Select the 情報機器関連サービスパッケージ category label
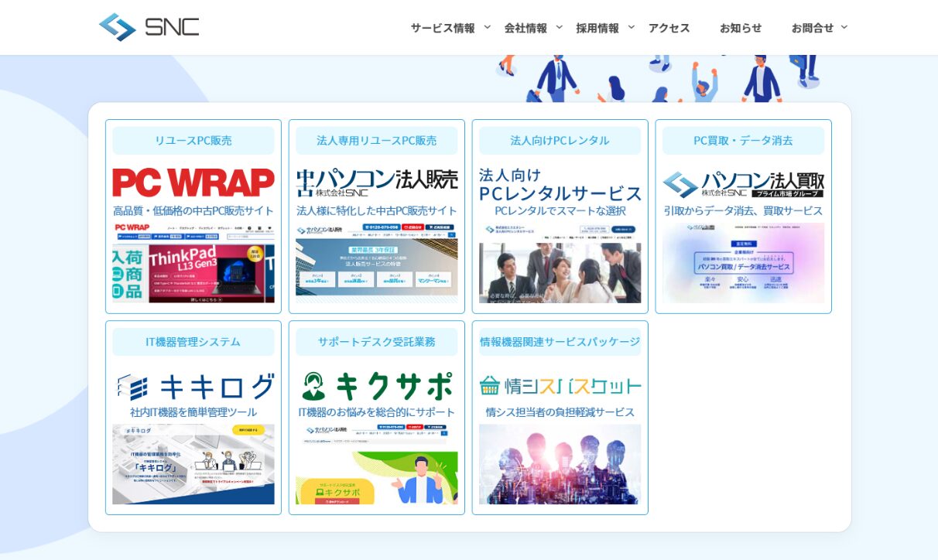 click(x=560, y=342)
